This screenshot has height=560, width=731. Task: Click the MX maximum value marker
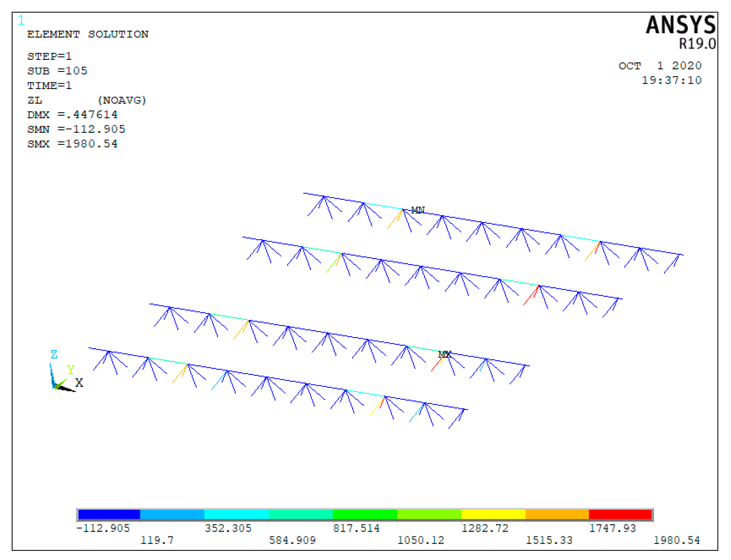click(444, 354)
